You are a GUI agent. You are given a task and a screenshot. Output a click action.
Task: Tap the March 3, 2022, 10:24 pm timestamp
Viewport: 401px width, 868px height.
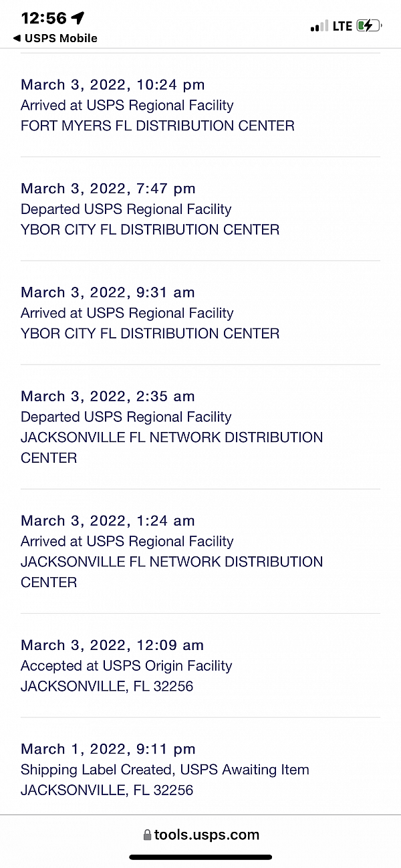pyautogui.click(x=113, y=85)
